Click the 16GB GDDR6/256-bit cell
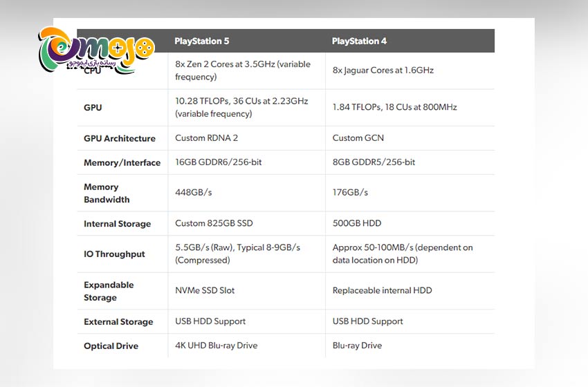Viewport: 588px width, 387px height. 218,162
